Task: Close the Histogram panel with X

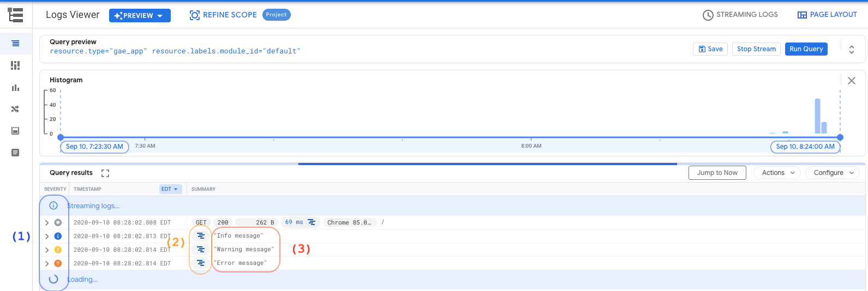Action: pos(851,81)
